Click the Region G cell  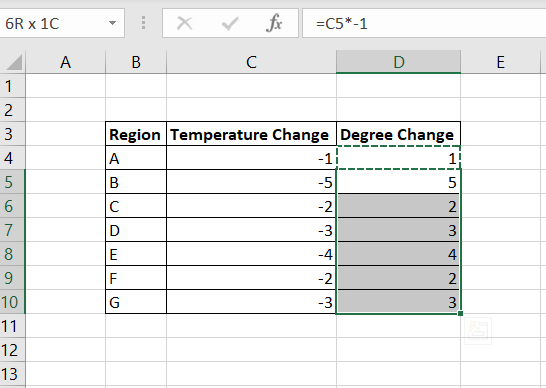[136, 302]
